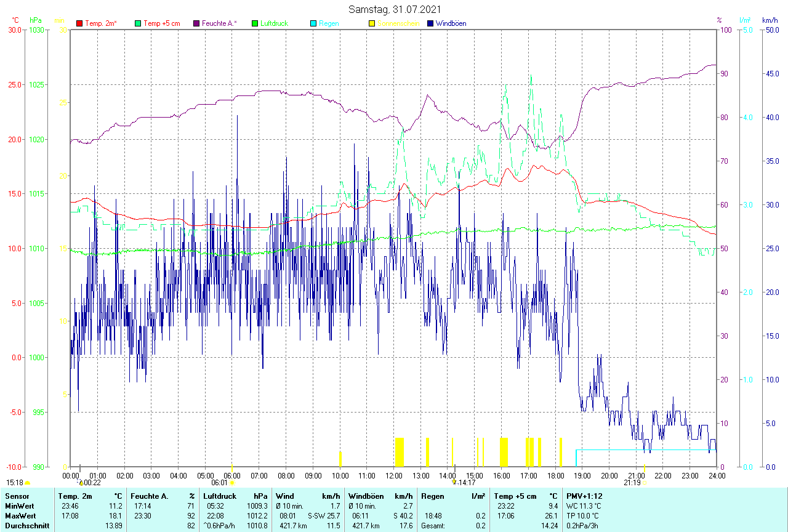Click the 'WC 11.3 °C' wind chill value

583,506
